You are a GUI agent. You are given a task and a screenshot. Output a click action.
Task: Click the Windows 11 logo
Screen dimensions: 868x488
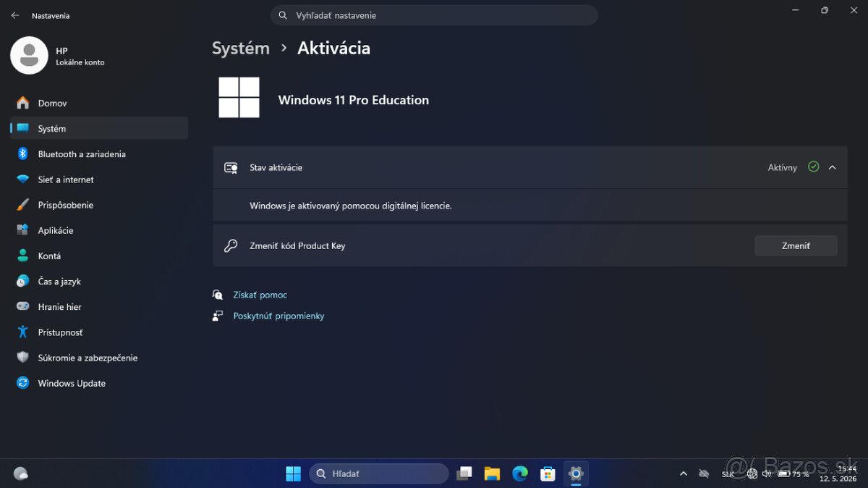[x=239, y=97]
